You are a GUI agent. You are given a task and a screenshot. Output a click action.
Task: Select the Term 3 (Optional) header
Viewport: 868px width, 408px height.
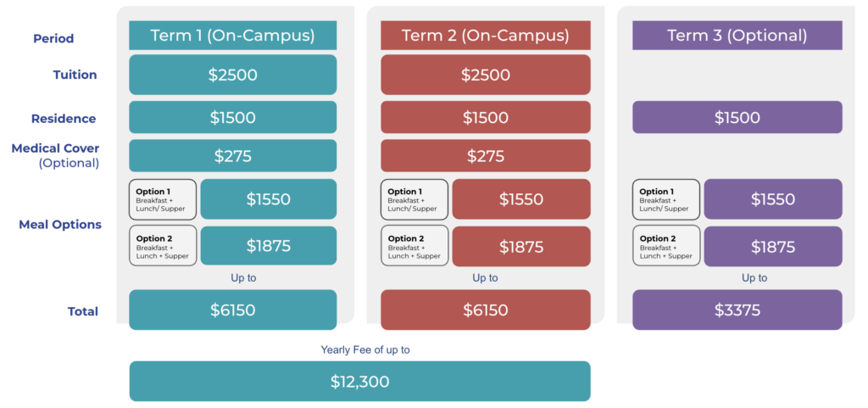pyautogui.click(x=737, y=36)
